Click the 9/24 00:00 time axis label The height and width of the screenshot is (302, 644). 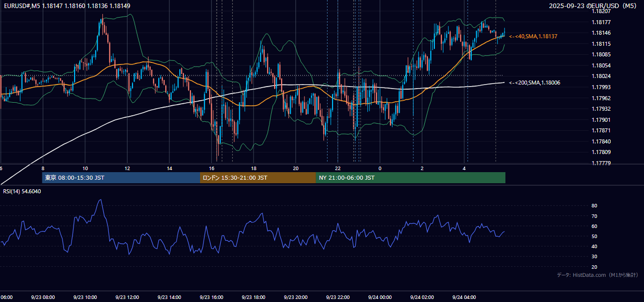(380, 297)
